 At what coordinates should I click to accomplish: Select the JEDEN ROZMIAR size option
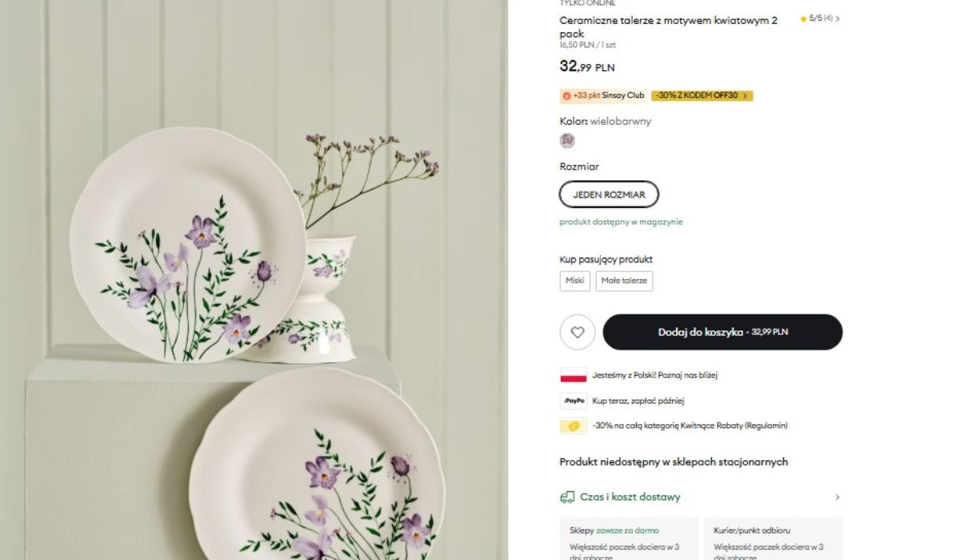(x=609, y=194)
